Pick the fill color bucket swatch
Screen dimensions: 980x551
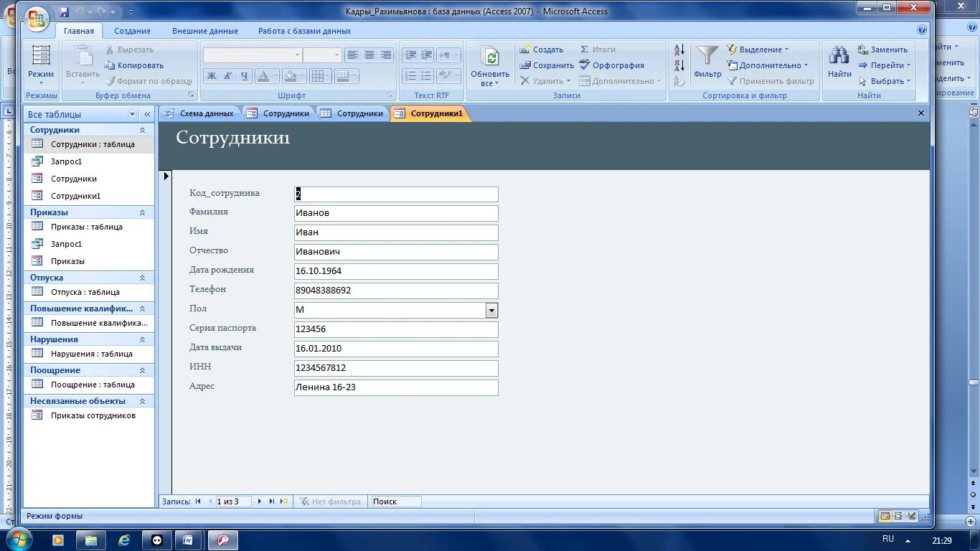pyautogui.click(x=290, y=76)
